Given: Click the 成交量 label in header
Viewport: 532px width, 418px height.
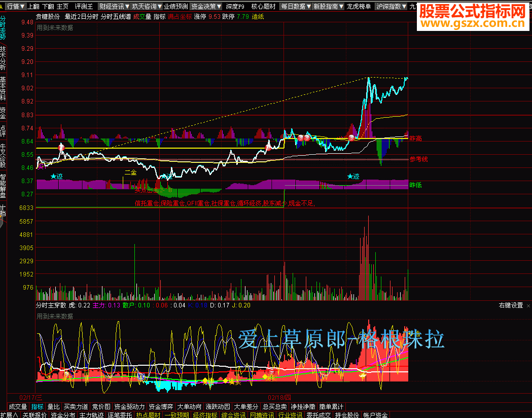Looking at the screenshot, I should pyautogui.click(x=142, y=17).
